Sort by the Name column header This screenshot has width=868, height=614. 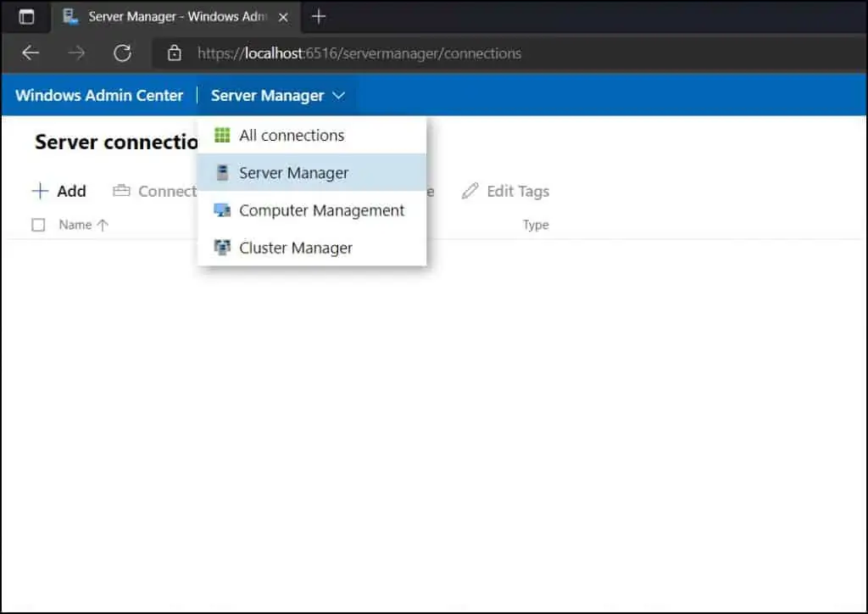[84, 225]
